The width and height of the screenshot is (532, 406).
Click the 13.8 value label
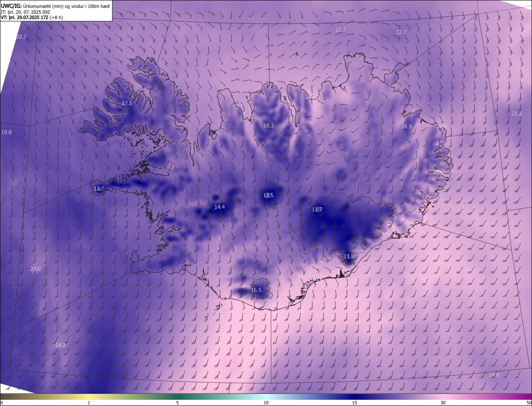coord(349,257)
